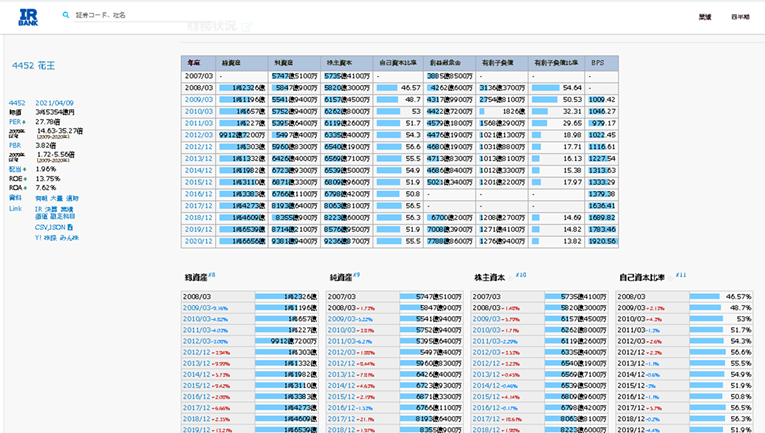This screenshot has height=433, width=765.
Task: Open the Y! external link
Action: pos(38,238)
